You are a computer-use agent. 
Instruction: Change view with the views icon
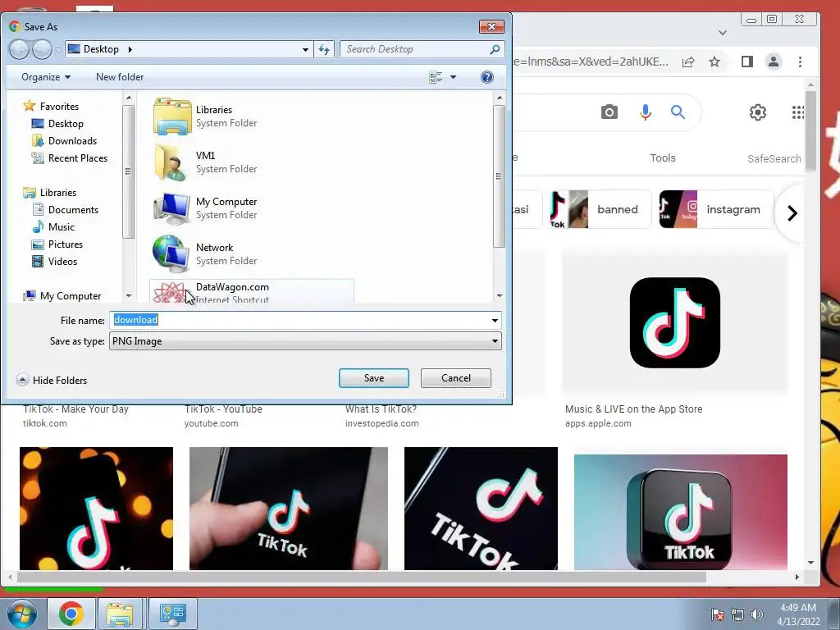click(x=436, y=77)
